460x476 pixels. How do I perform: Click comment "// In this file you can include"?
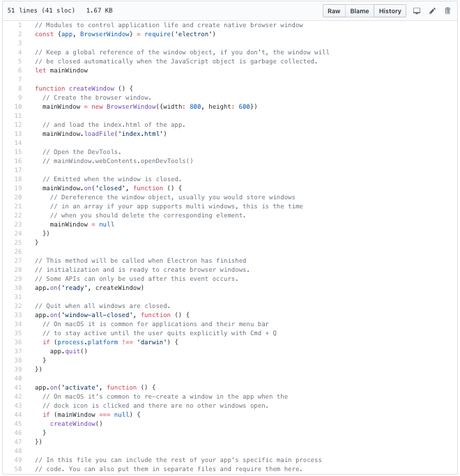(178, 460)
